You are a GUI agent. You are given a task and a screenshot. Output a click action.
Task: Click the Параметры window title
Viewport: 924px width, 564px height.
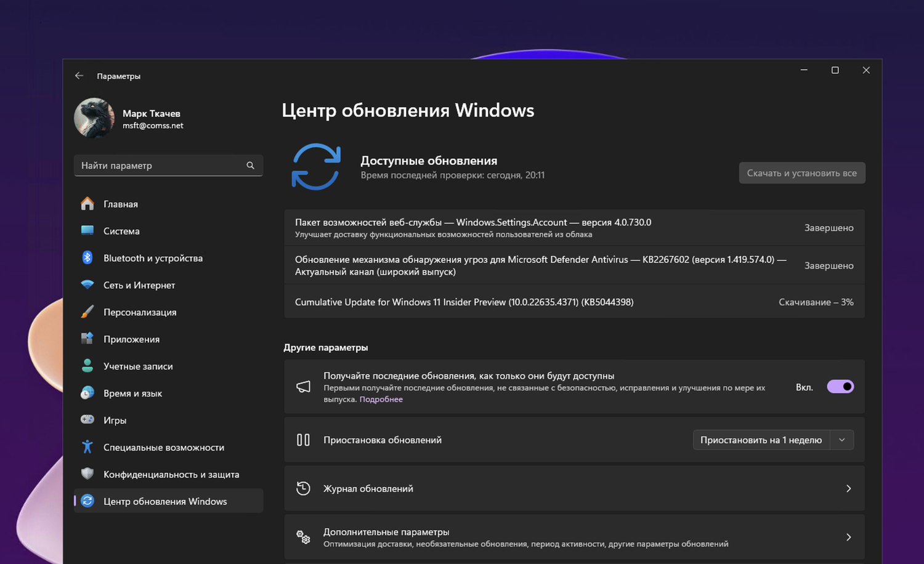[118, 76]
